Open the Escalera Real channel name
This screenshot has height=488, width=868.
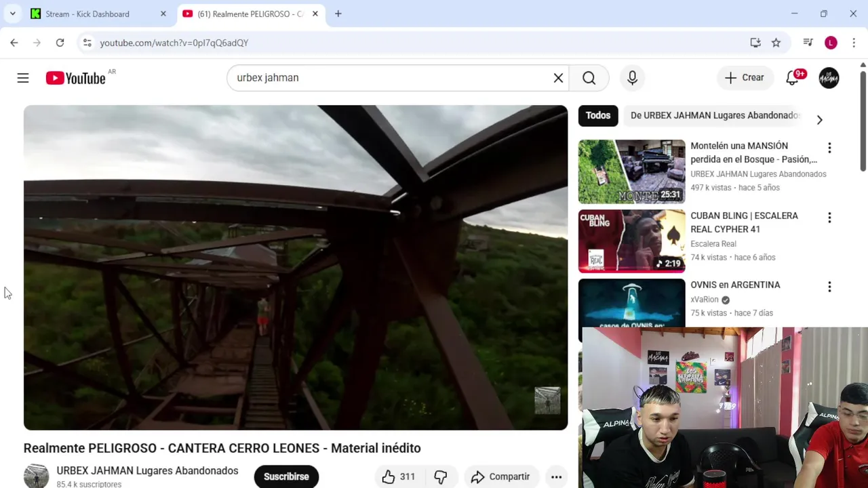click(x=713, y=244)
